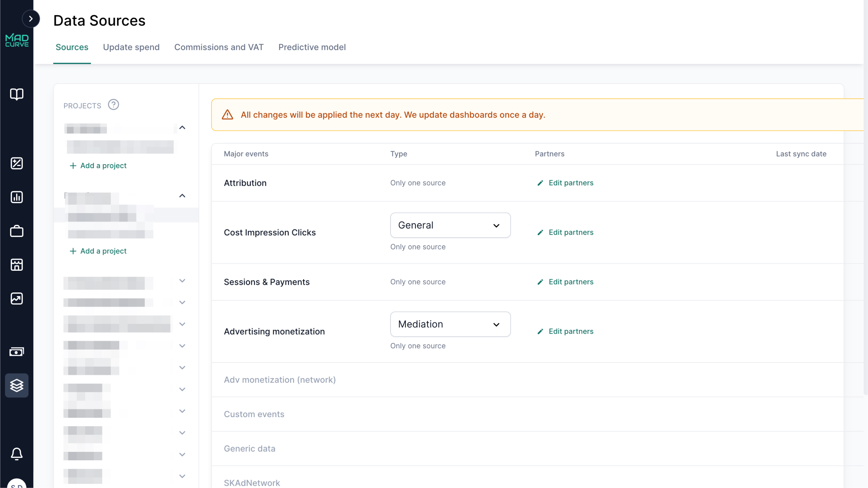Open the Commissions and VAT tab

pyautogui.click(x=219, y=47)
